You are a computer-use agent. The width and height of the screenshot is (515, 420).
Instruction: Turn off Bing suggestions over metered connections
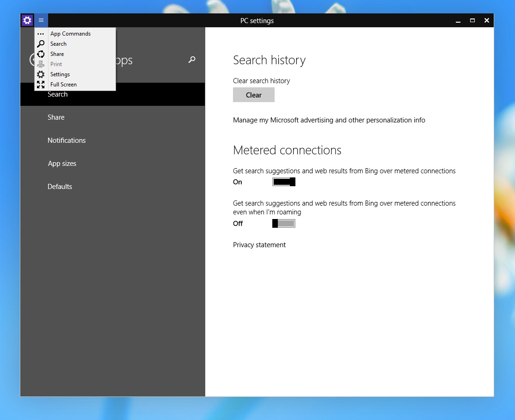(284, 182)
